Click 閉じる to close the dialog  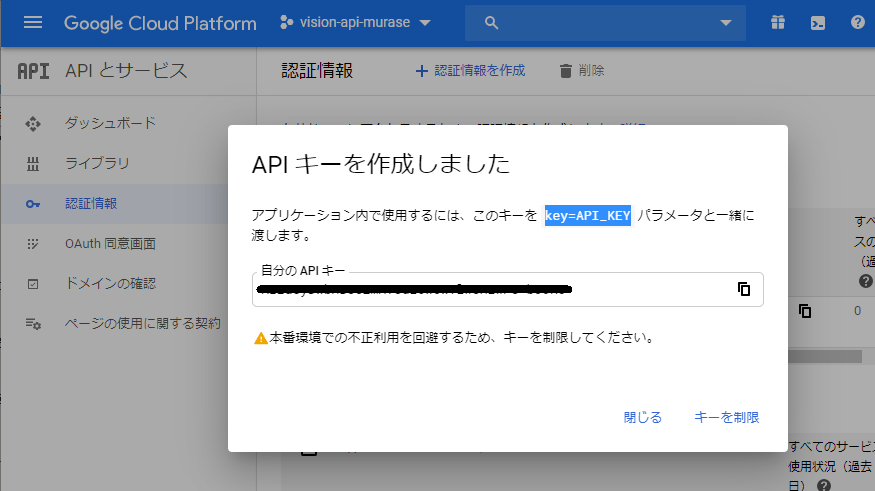(x=642, y=417)
